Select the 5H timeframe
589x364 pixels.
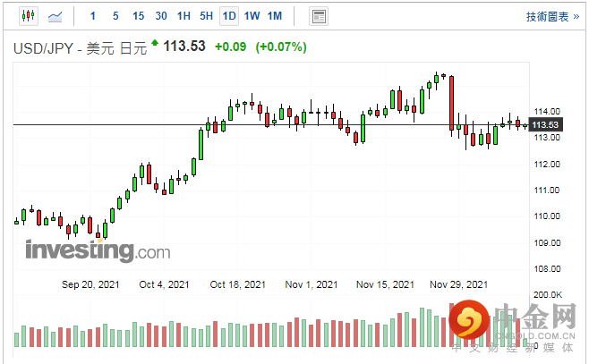click(x=206, y=16)
